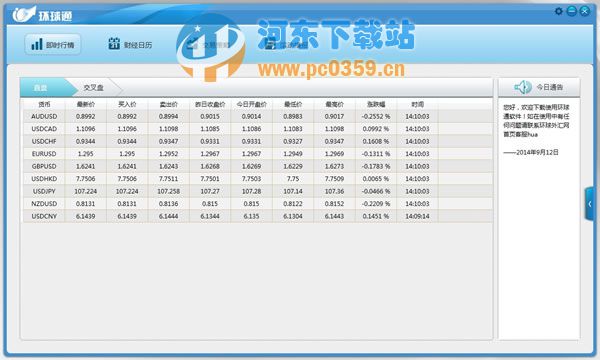Open the 财经日历 financial calendar

point(130,44)
